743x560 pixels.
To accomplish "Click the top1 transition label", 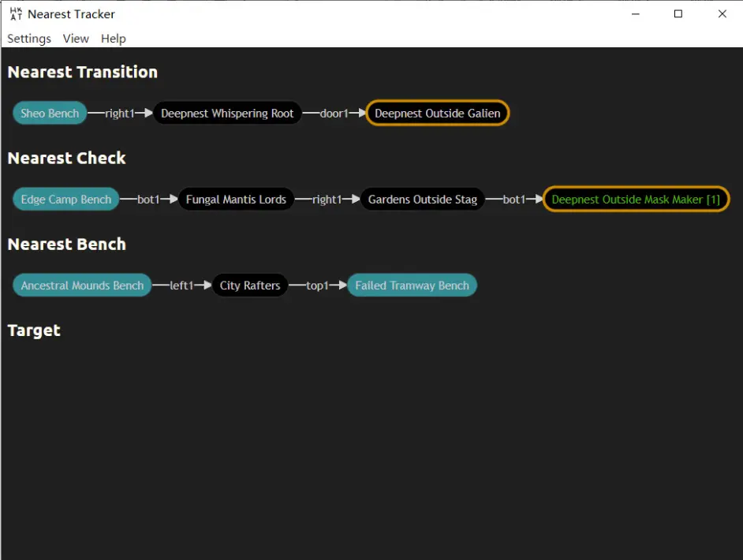I will pos(318,286).
